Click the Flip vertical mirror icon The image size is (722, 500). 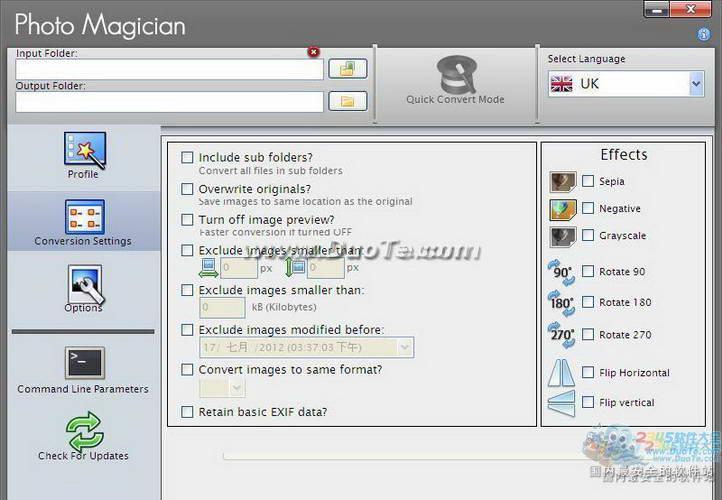pyautogui.click(x=561, y=403)
